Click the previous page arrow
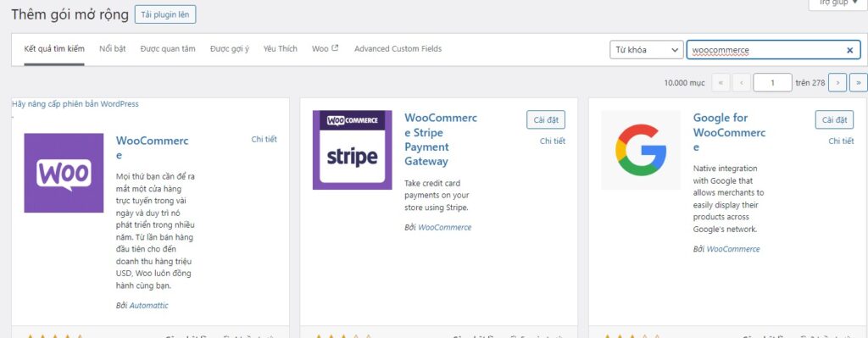This screenshot has width=868, height=338. point(741,82)
